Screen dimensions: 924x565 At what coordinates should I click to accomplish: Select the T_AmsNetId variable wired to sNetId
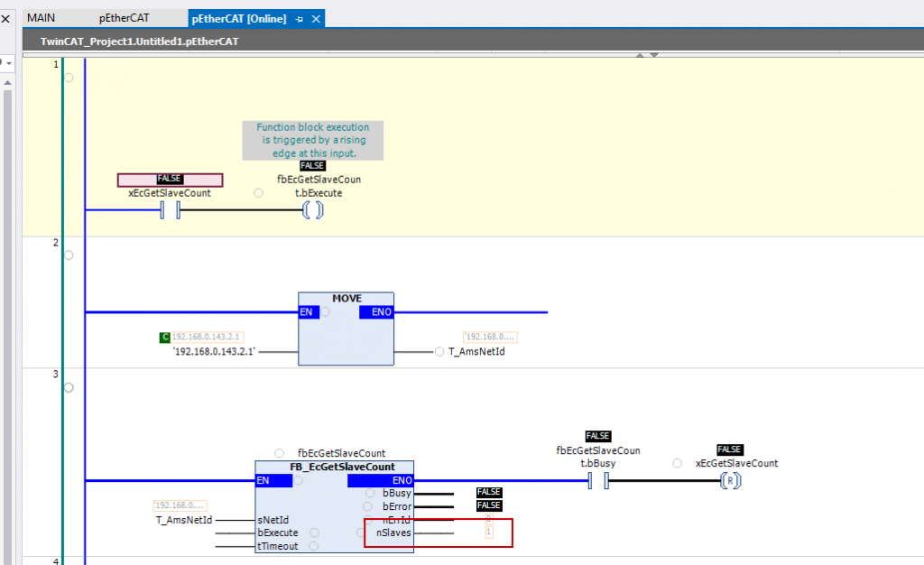click(x=184, y=520)
